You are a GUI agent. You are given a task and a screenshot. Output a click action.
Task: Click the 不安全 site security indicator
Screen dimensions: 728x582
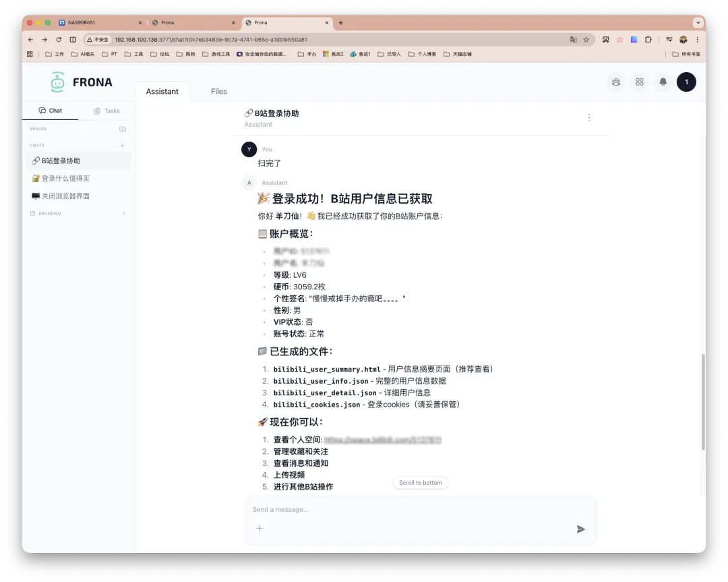(98, 40)
